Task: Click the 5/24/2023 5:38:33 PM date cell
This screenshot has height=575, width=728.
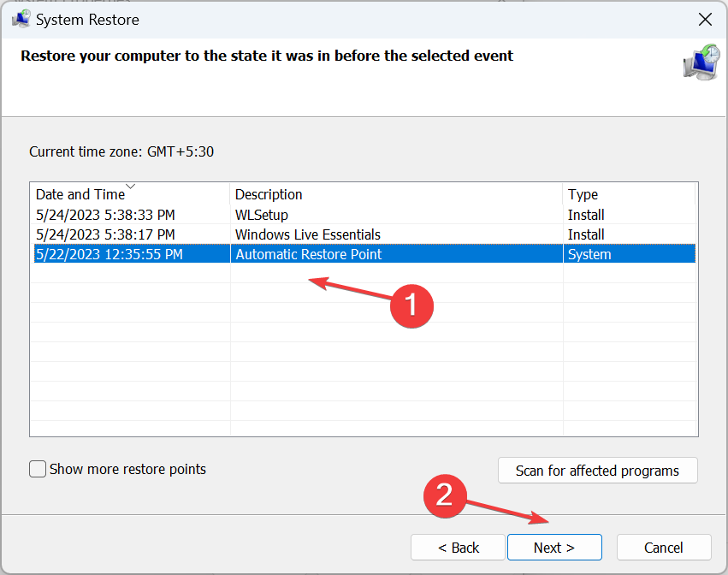Action: tap(105, 215)
